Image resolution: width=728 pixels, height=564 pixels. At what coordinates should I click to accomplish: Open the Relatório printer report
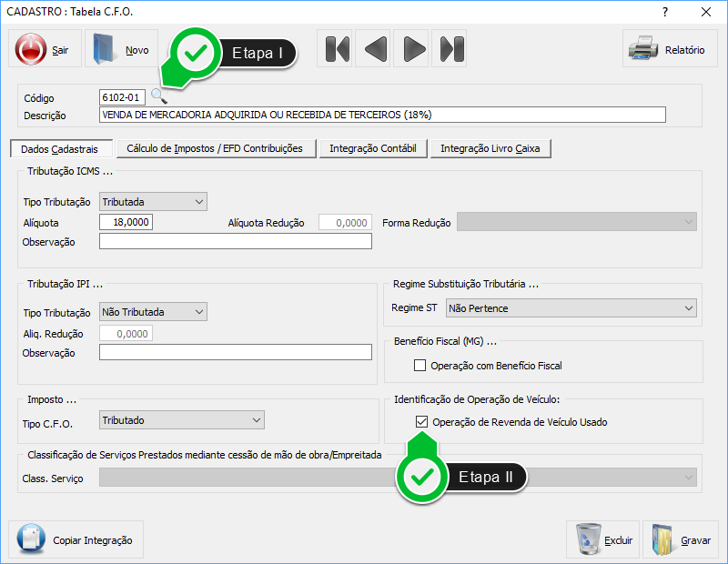(669, 50)
